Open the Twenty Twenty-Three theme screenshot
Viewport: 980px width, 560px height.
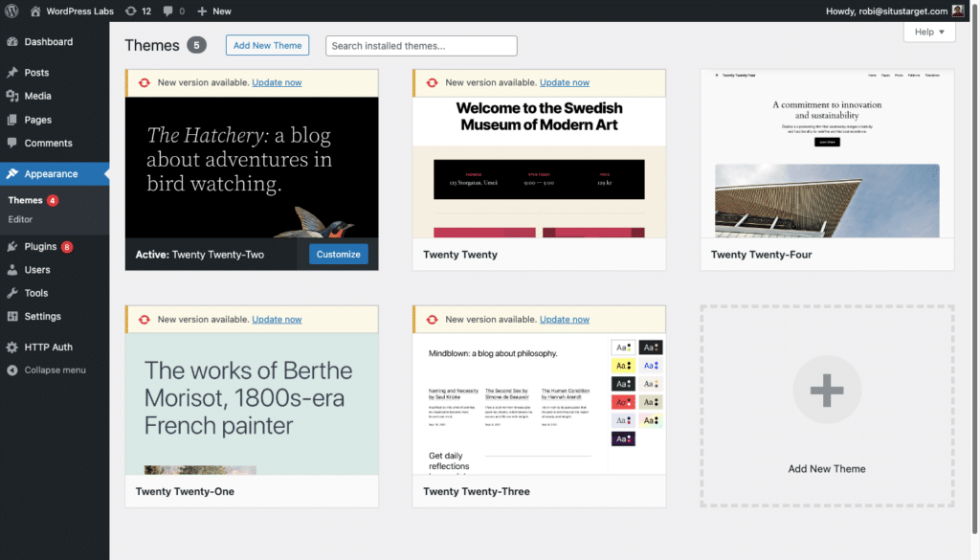coord(539,404)
